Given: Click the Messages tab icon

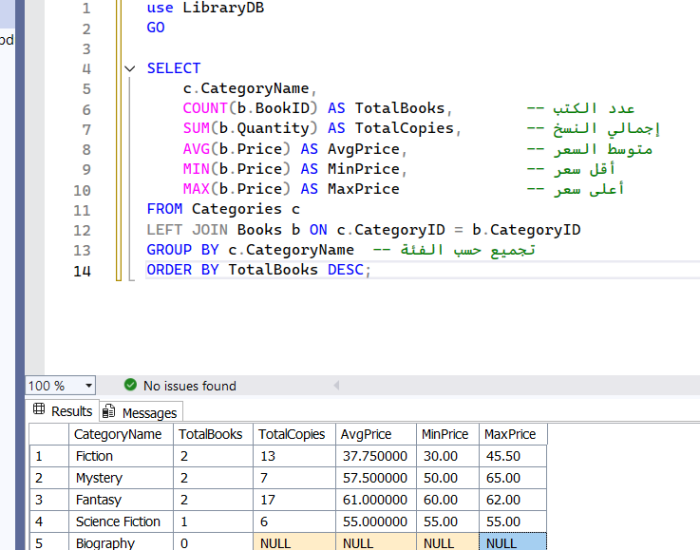Looking at the screenshot, I should coord(108,412).
